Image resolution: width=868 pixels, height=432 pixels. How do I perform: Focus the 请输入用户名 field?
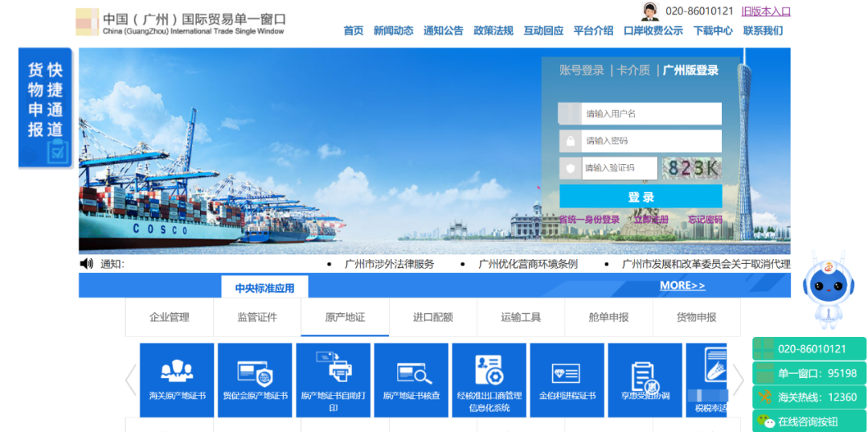point(651,114)
